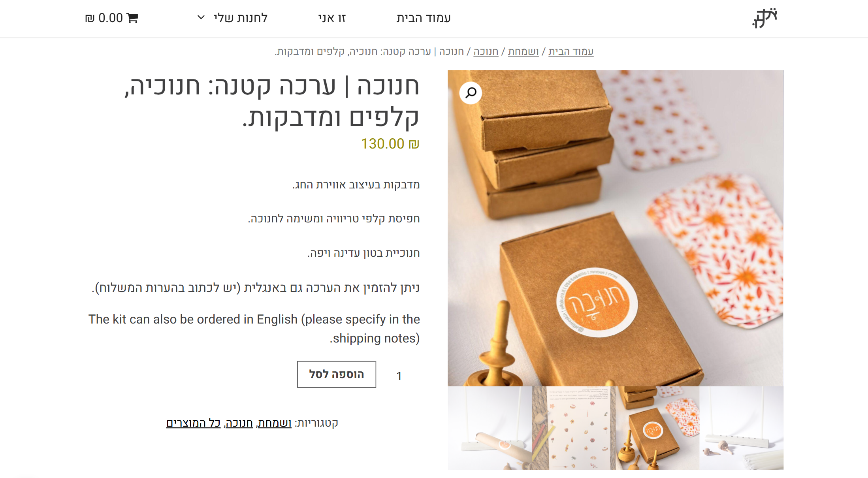
Task: Click the site logo in header
Action: point(765,18)
